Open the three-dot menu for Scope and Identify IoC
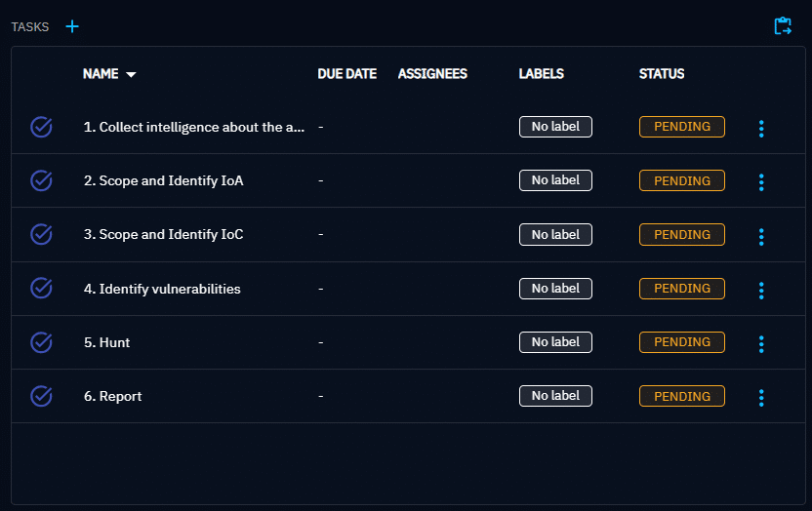Viewport: 812px width, 511px height. pos(761,236)
